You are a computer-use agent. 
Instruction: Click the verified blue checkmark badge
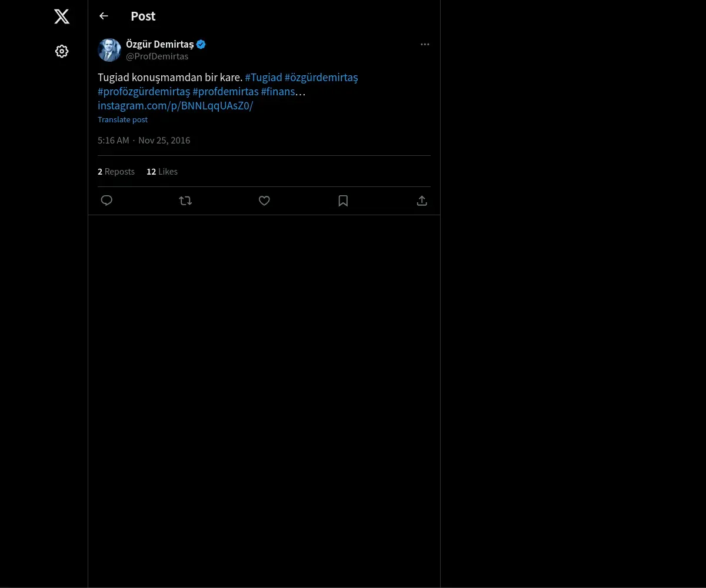pyautogui.click(x=201, y=44)
